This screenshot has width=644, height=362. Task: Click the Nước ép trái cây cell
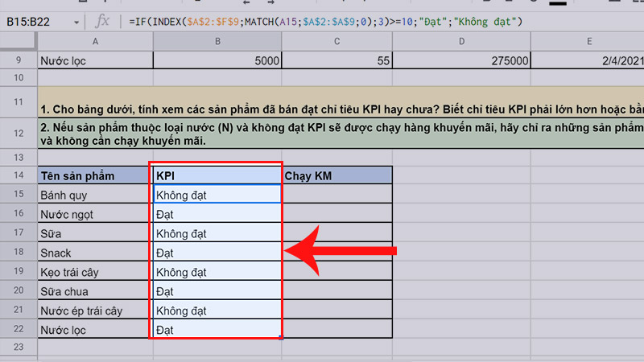[95, 311]
